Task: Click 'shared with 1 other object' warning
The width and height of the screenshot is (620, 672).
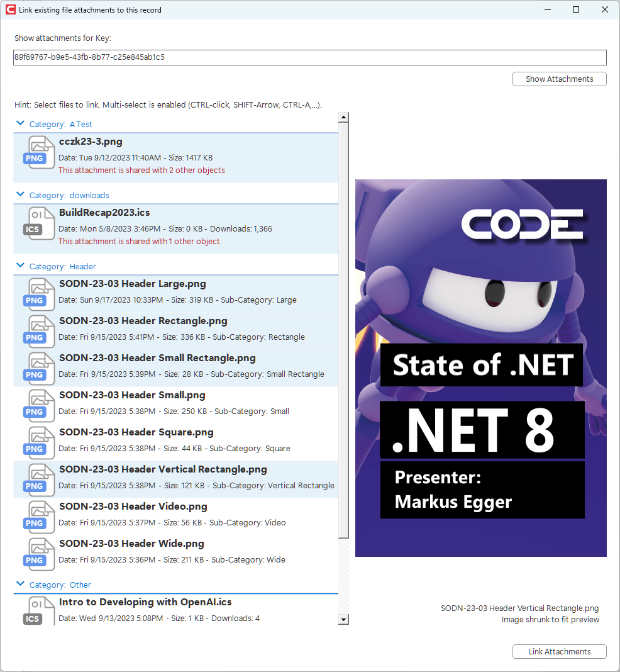Action: click(139, 241)
